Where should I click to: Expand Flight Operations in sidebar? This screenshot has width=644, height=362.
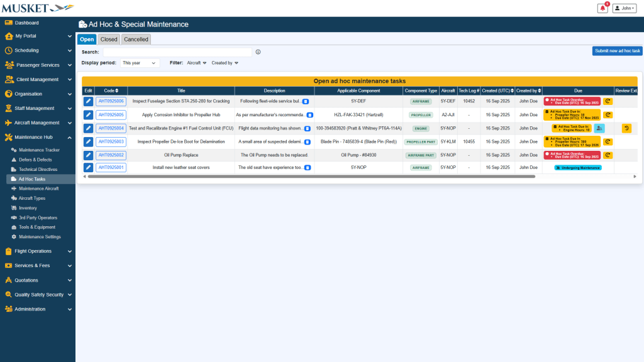pyautogui.click(x=38, y=251)
